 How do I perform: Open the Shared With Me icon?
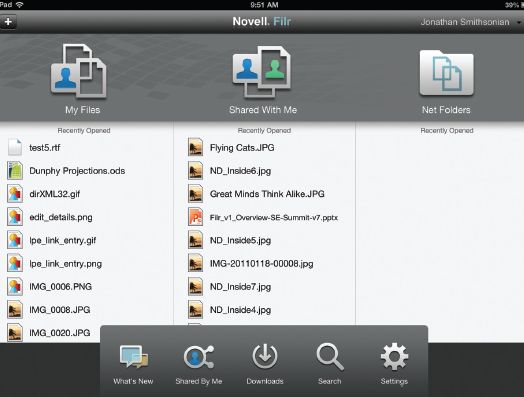[x=262, y=72]
